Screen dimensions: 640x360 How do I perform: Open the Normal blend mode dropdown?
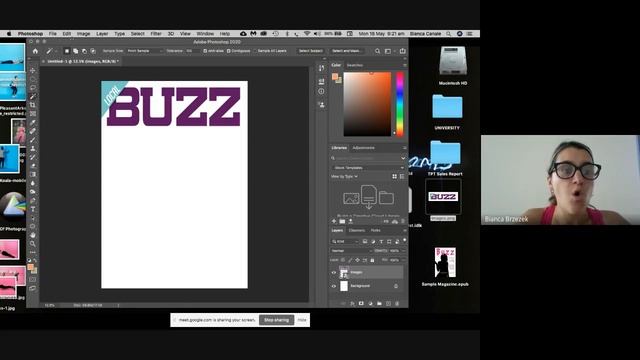pos(351,251)
